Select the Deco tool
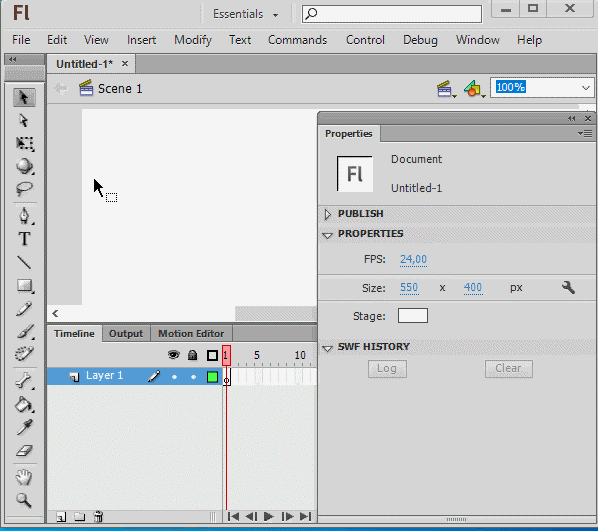Image resolution: width=598 pixels, height=531 pixels. [24, 354]
